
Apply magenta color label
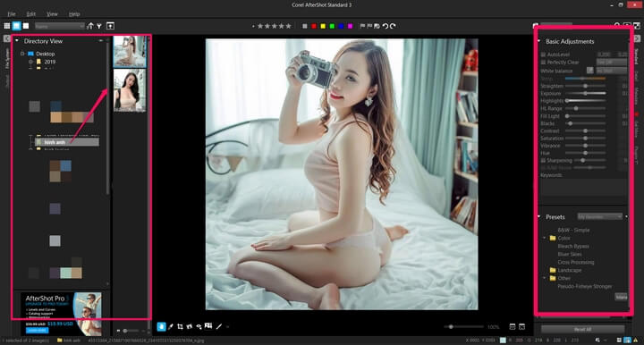(x=350, y=26)
